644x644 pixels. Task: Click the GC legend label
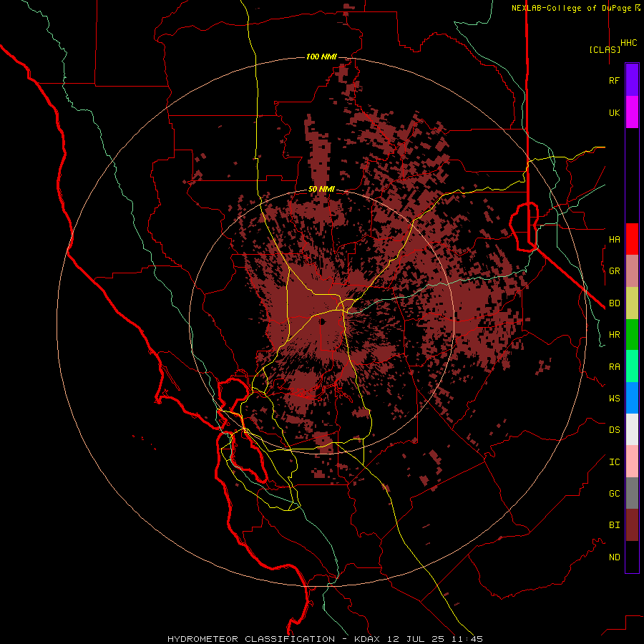614,494
